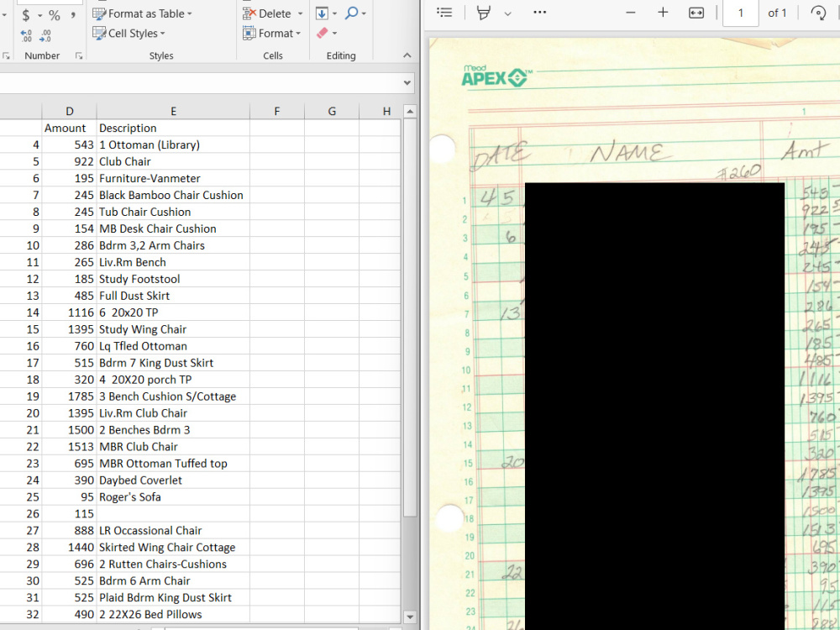
Task: Open more options ellipsis in PDF viewer
Action: pos(540,13)
